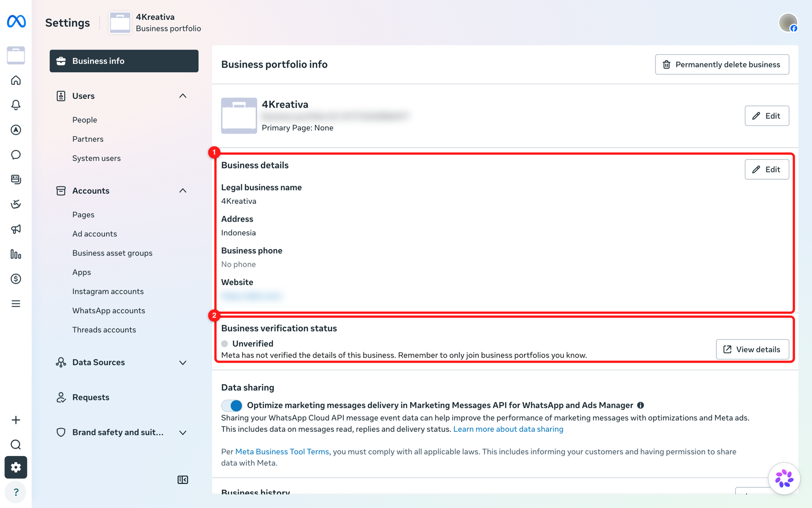Open the planner gauge icon

[16, 204]
